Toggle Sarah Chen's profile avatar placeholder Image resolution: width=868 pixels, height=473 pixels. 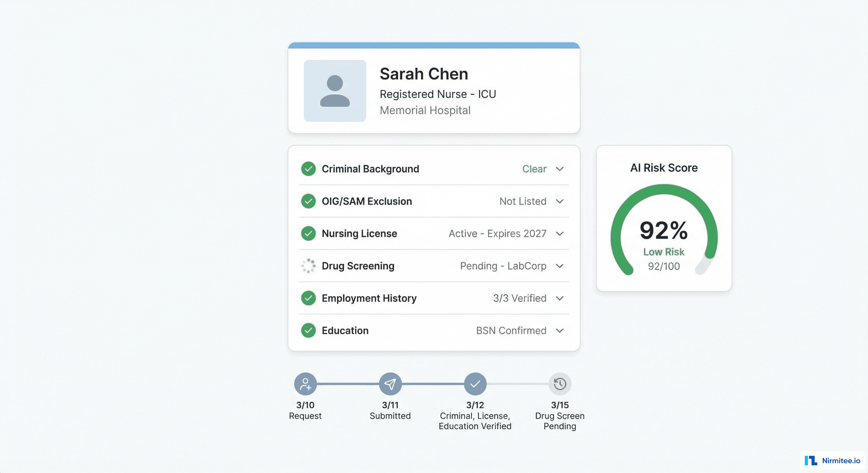(x=335, y=91)
